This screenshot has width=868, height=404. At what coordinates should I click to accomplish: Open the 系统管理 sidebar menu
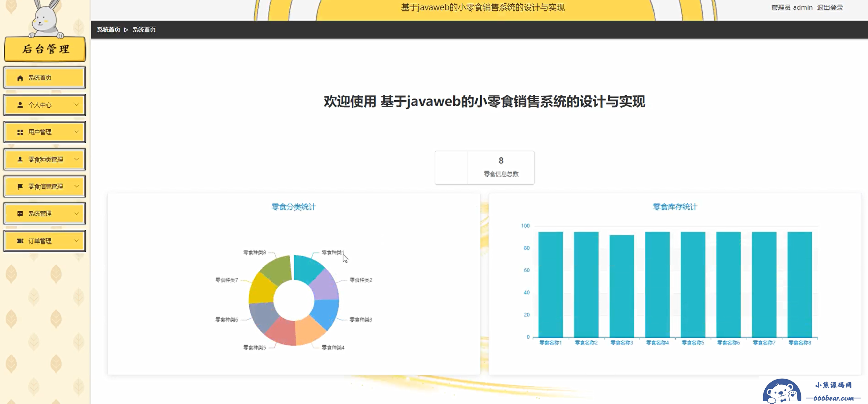(x=45, y=213)
